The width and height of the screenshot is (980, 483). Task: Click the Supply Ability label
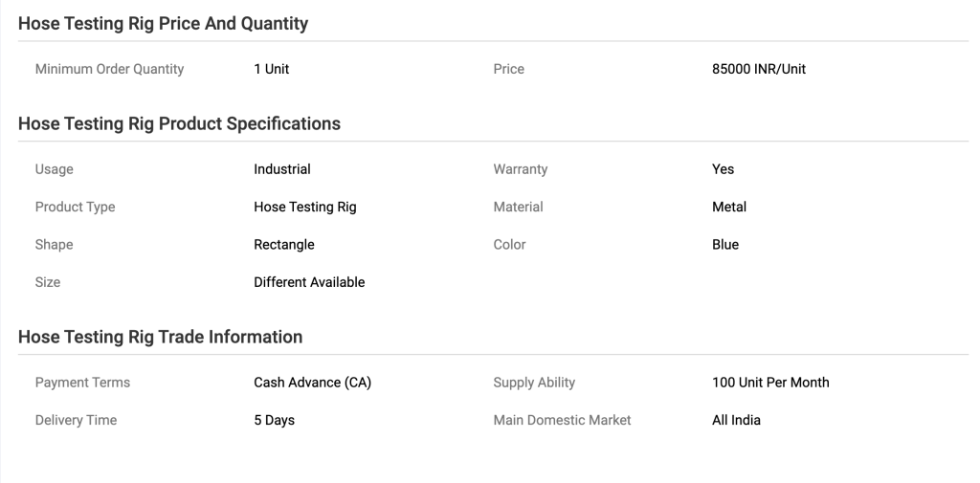pyautogui.click(x=534, y=383)
